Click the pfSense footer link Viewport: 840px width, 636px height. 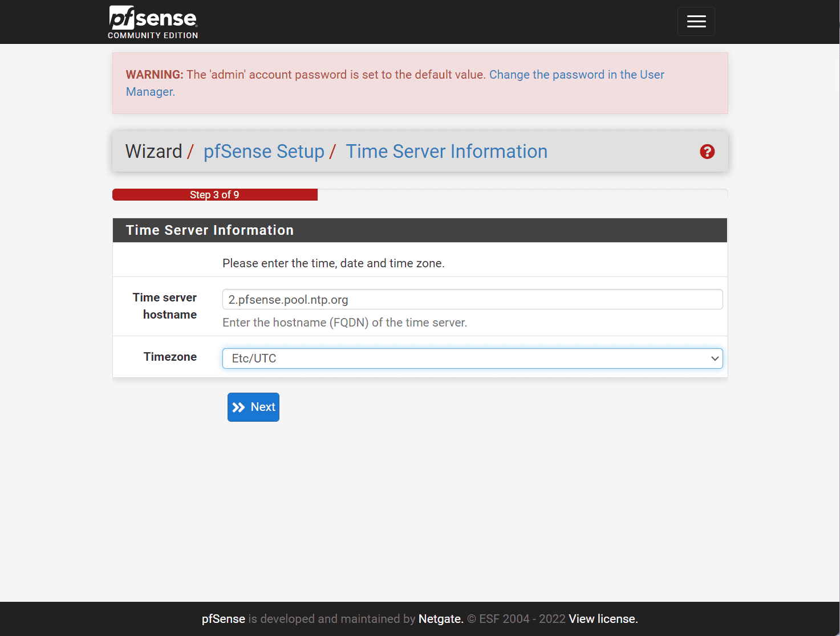point(224,619)
